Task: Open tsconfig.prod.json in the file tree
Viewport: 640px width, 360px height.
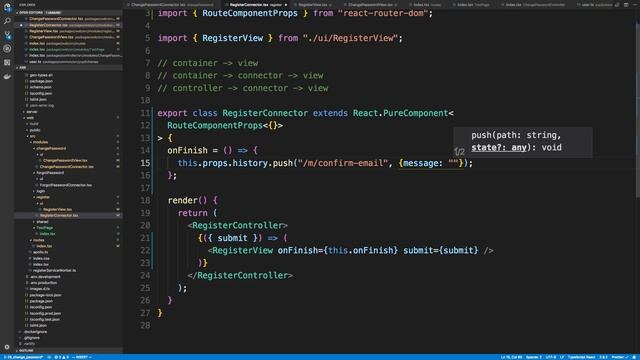Action: pos(46,313)
